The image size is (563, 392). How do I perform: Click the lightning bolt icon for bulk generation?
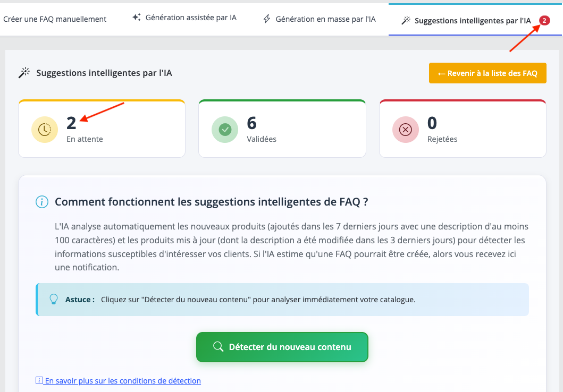pos(267,19)
